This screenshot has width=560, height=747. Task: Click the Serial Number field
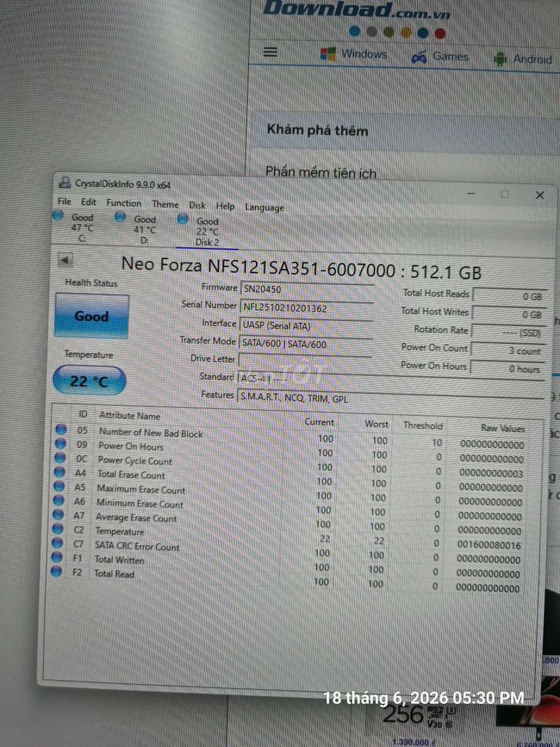(x=306, y=308)
